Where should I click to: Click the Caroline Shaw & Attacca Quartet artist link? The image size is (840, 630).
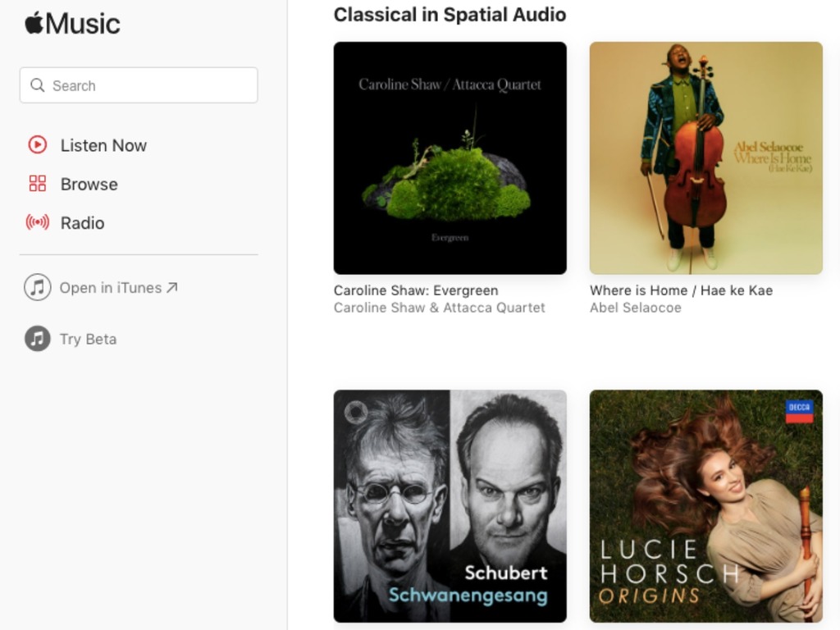(440, 308)
